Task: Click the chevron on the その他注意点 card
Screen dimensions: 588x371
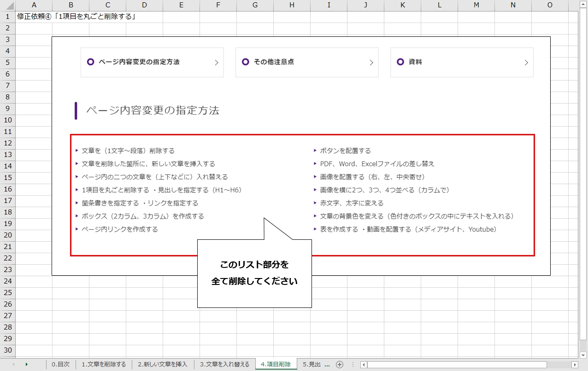Action: [x=371, y=63]
